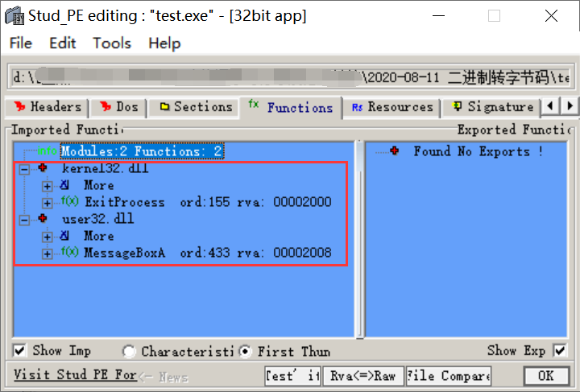
Task: Click the red cross icon beside kernel32.dll
Action: click(x=43, y=167)
